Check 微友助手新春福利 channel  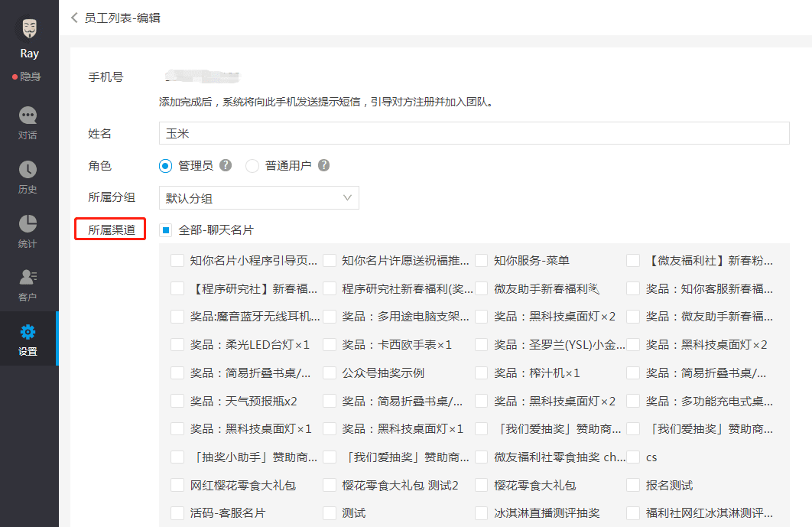point(482,288)
